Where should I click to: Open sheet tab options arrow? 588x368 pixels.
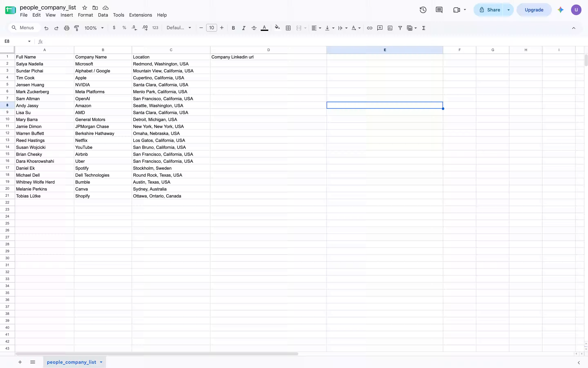(x=101, y=362)
